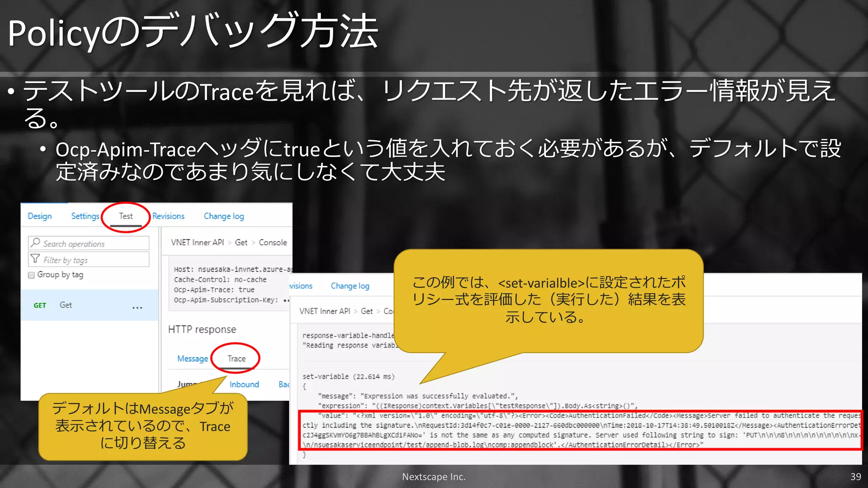Click Console breadcrumb in left screenshot
This screenshot has height=488, width=868.
[273, 242]
